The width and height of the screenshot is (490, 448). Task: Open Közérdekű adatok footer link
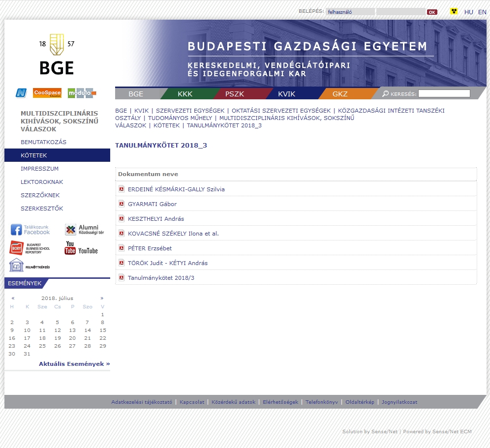233,402
